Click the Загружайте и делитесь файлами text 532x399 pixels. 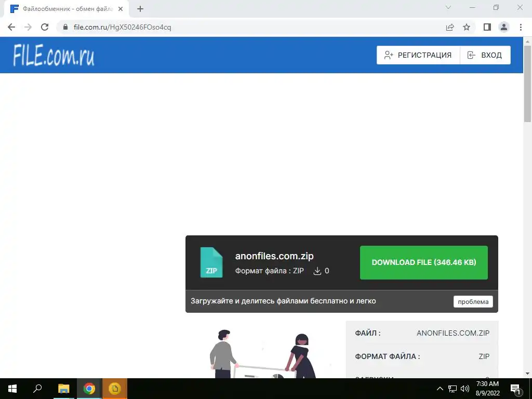(x=283, y=301)
